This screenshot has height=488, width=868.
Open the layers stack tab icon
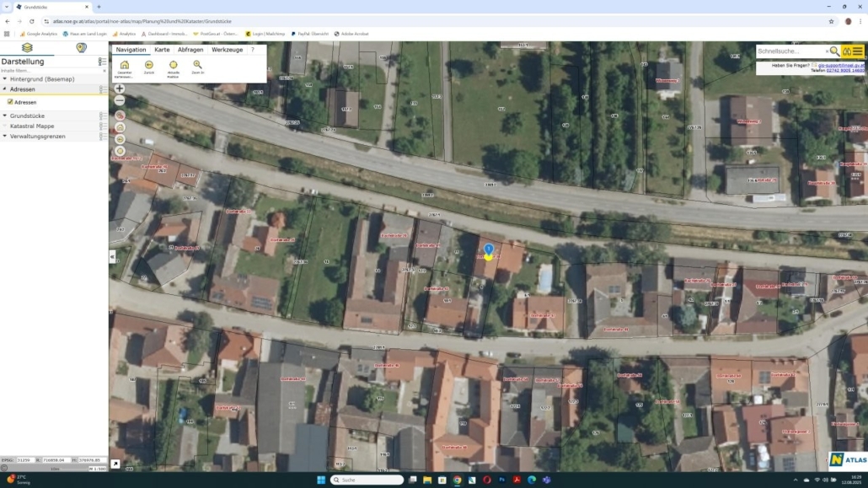(x=27, y=48)
